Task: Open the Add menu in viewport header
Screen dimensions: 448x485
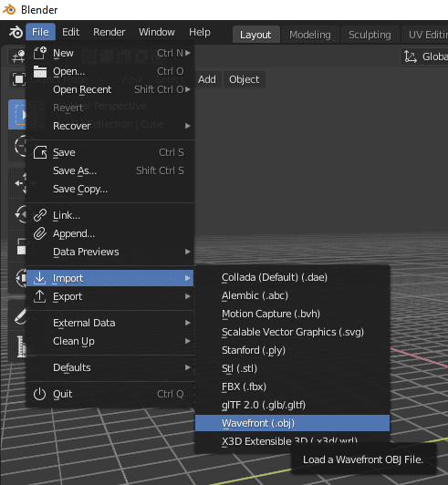Action: click(x=207, y=79)
